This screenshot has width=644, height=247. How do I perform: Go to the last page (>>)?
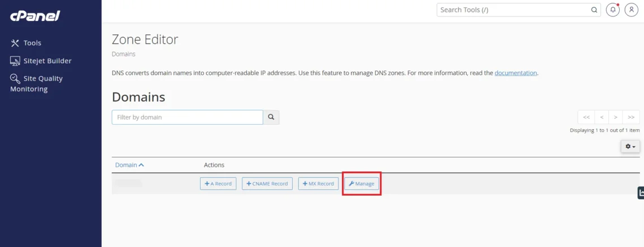pyautogui.click(x=631, y=117)
